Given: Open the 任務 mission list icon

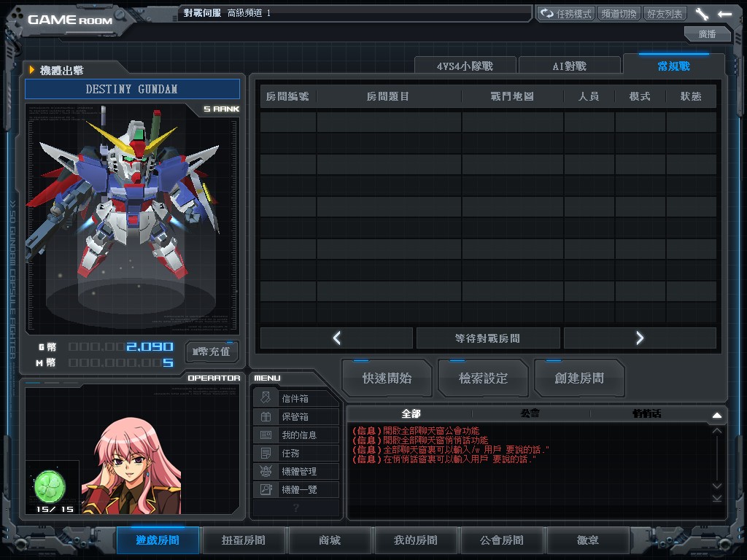Looking at the screenshot, I should click(x=266, y=453).
